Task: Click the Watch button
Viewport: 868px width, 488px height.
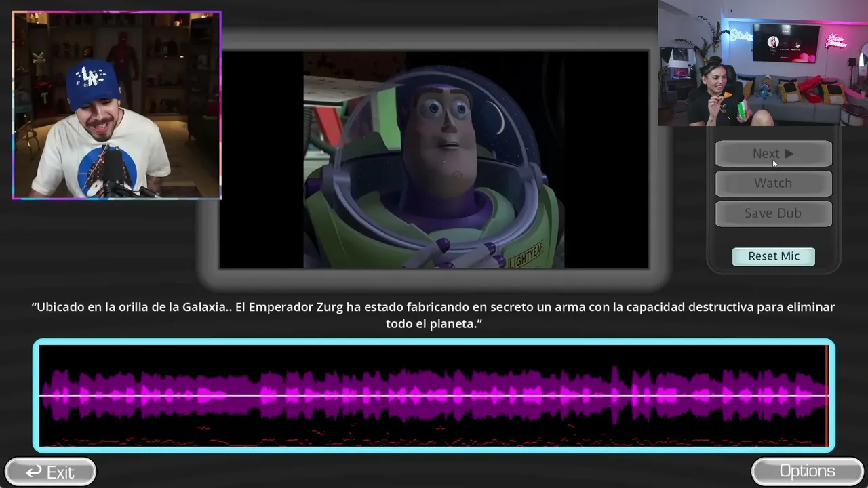Action: click(x=773, y=183)
